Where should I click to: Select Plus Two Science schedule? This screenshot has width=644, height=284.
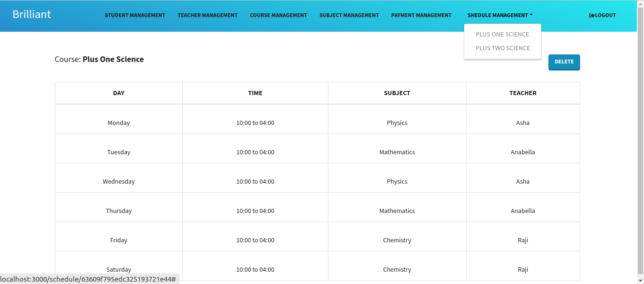(x=503, y=48)
